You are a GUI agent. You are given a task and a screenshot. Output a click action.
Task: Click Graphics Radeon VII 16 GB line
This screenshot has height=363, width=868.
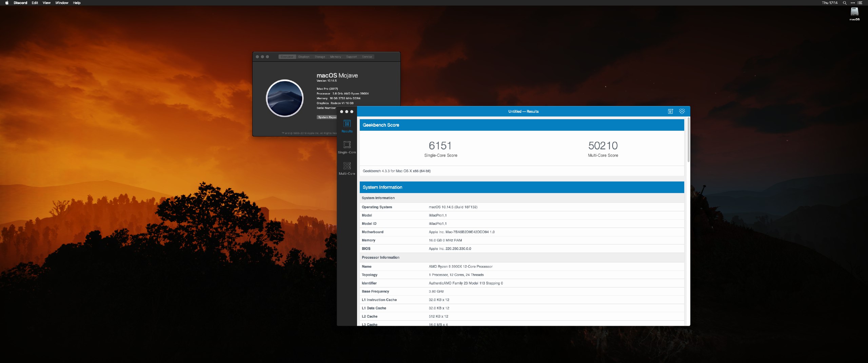(335, 103)
